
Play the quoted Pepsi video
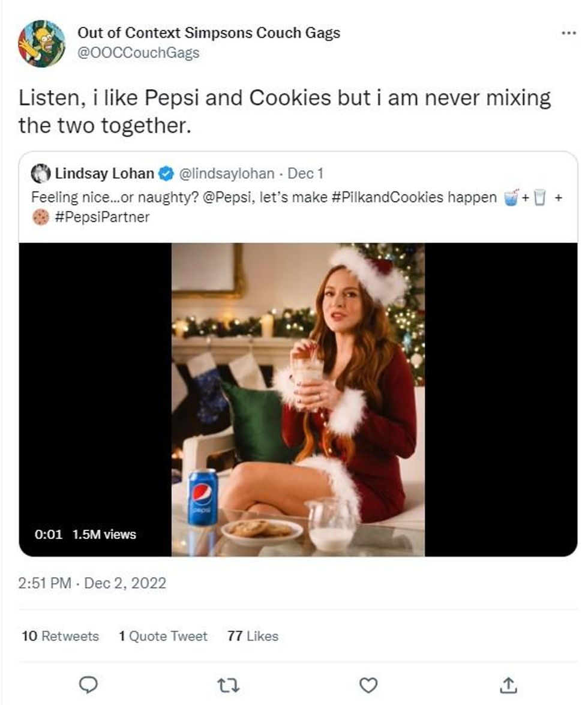pyautogui.click(x=298, y=399)
